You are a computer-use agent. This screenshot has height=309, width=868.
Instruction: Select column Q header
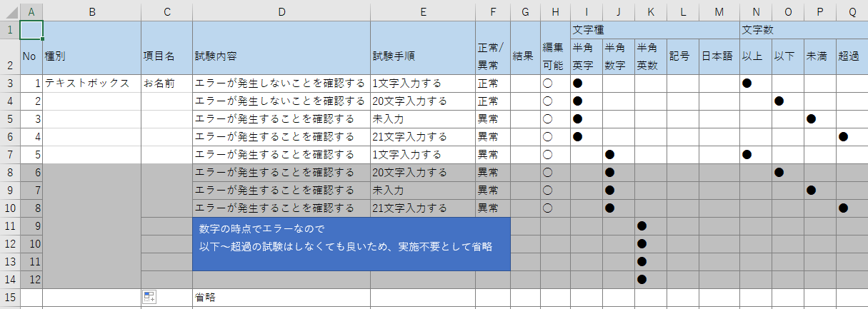pyautogui.click(x=852, y=12)
